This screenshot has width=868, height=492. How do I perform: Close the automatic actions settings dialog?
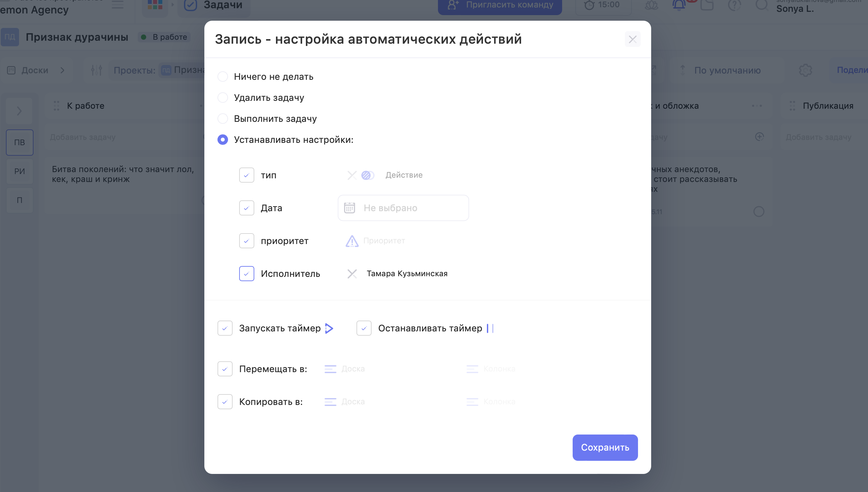(632, 39)
